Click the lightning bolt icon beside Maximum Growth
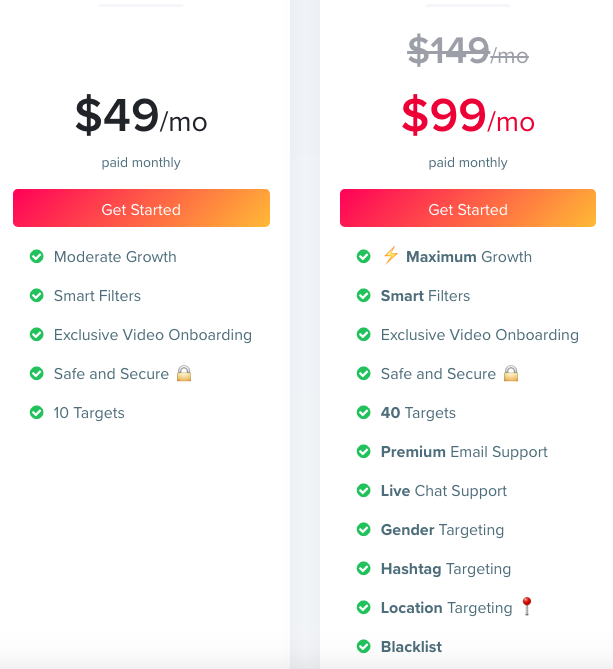 click(390, 255)
